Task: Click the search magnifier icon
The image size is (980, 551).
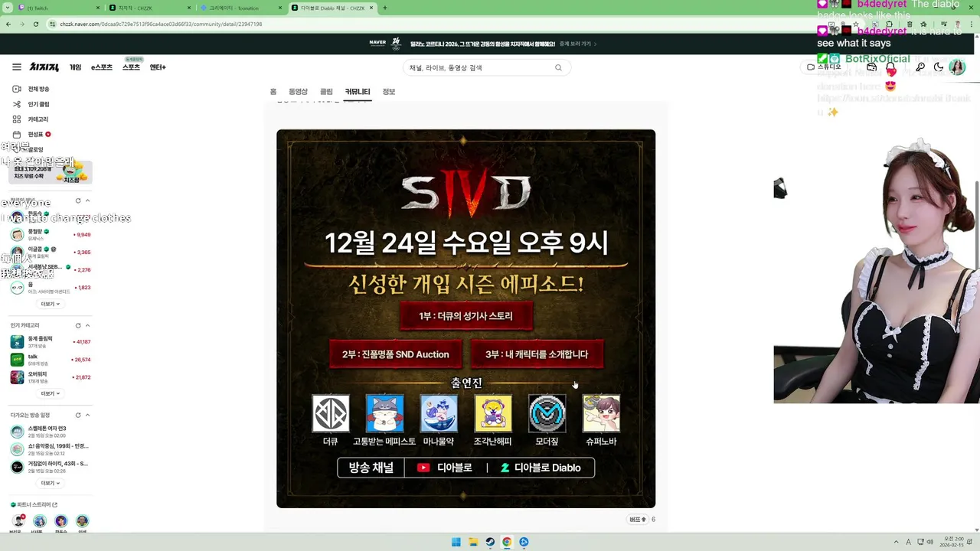Action: 559,67
